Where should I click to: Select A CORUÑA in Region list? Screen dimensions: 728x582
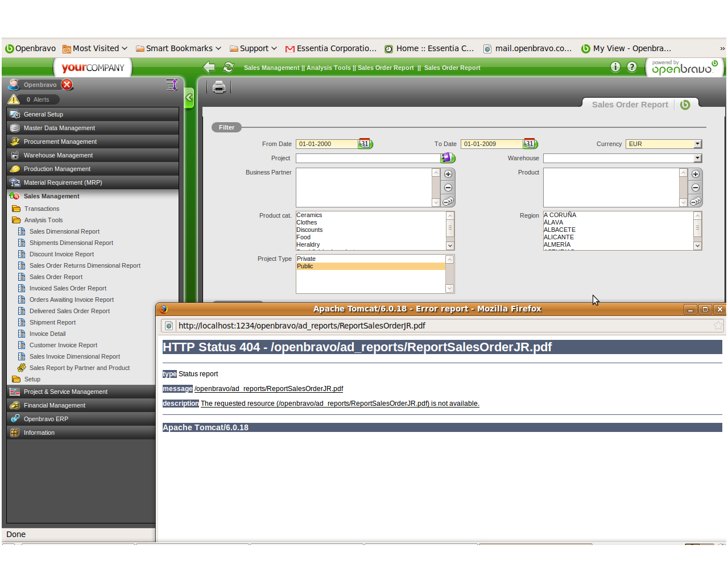[618, 215]
